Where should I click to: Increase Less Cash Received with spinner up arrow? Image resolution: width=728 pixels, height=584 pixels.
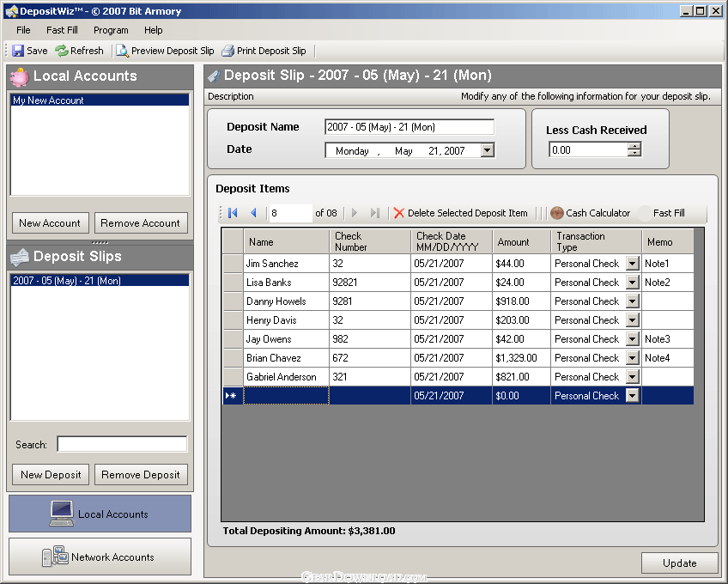(634, 146)
